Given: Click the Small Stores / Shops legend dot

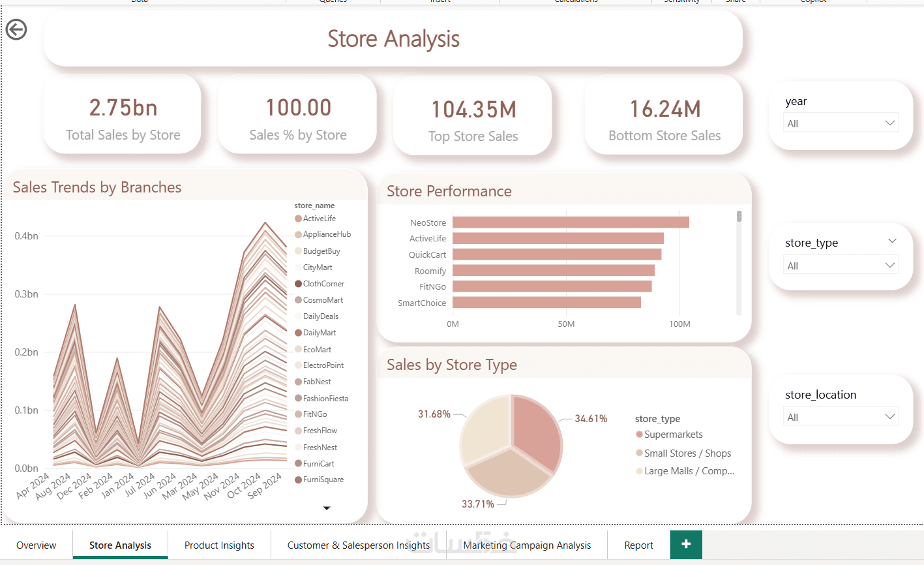Looking at the screenshot, I should tap(639, 453).
